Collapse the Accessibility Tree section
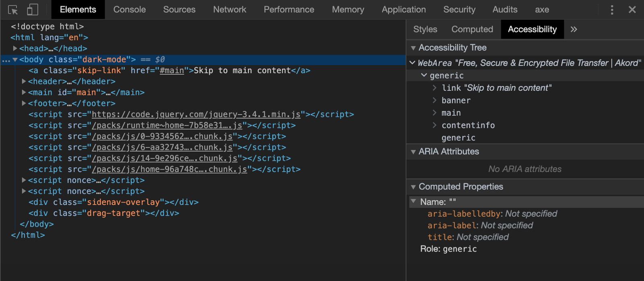Viewport: 644px width, 281px height. 413,48
